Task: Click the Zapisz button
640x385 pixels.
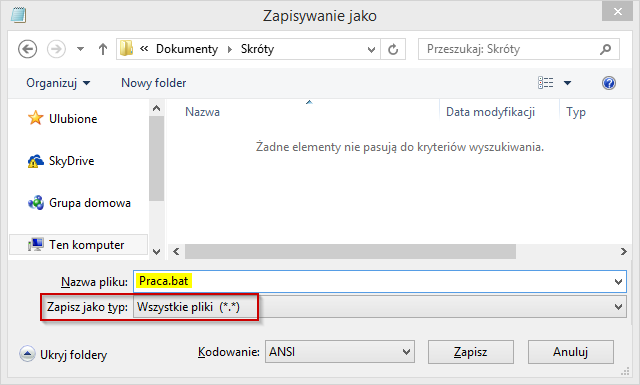Action: (471, 352)
